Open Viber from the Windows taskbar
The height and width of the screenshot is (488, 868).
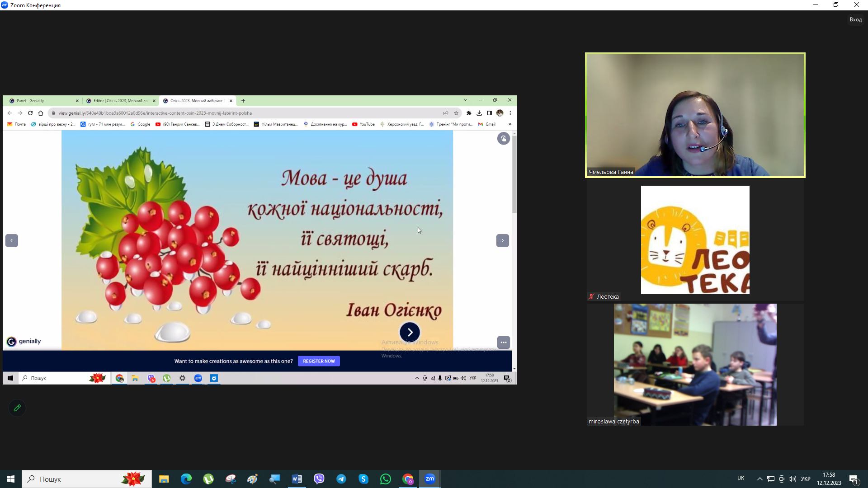click(319, 479)
